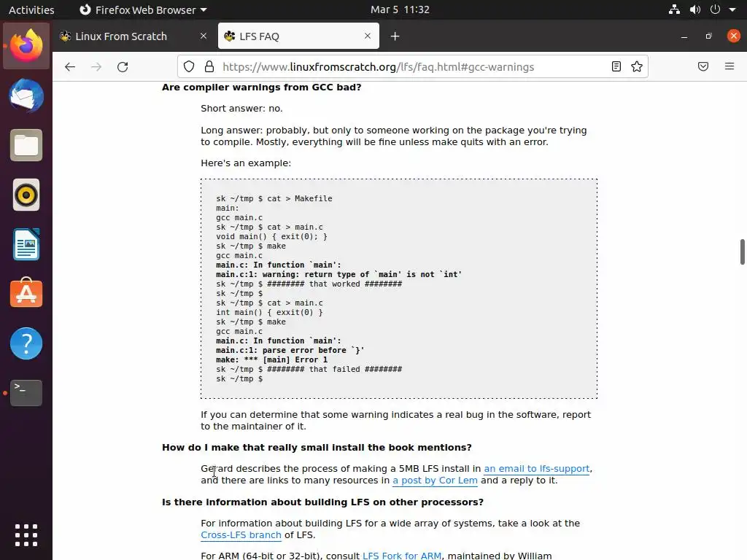Click the 'that failed' code line
Screen dimensions: 747x560
[x=309, y=369]
